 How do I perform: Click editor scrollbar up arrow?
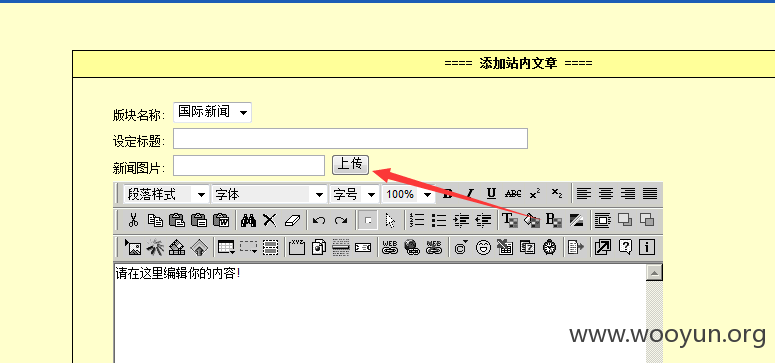[654, 272]
